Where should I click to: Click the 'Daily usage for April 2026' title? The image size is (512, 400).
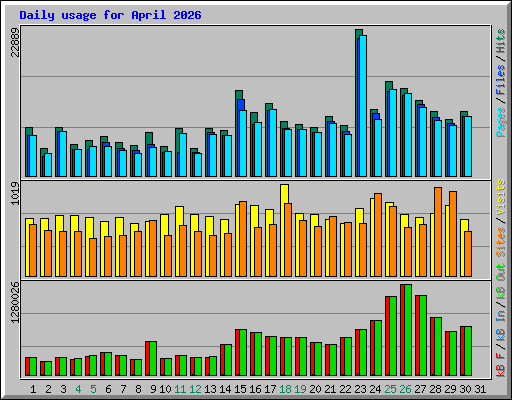(x=110, y=15)
